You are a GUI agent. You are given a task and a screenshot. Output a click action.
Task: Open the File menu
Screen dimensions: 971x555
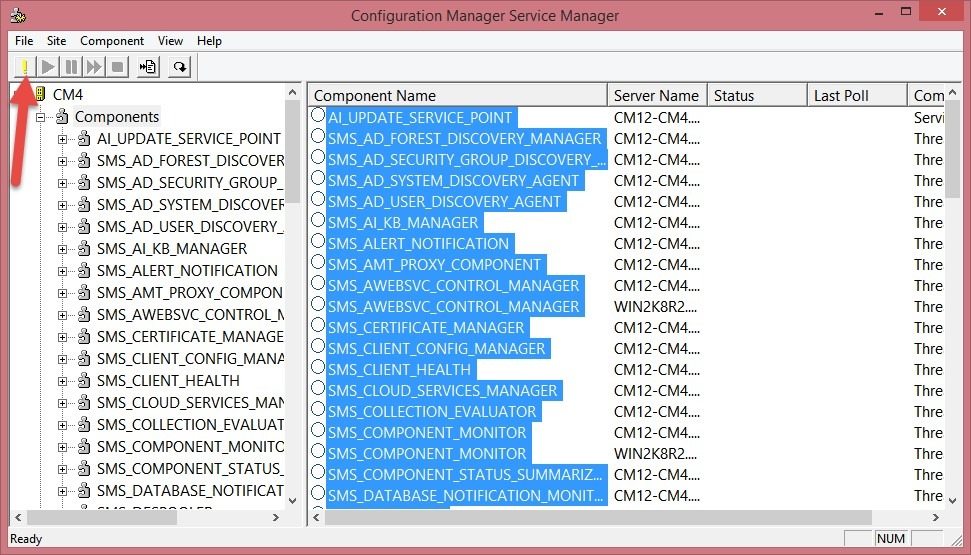(x=24, y=41)
